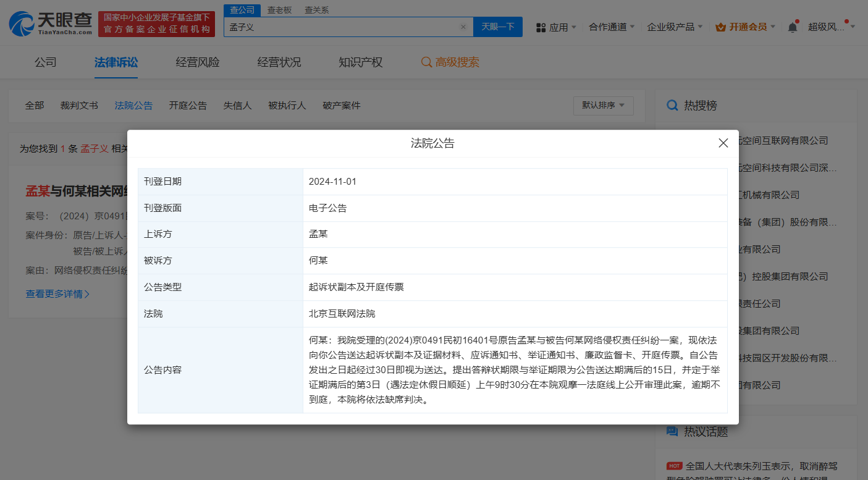Viewport: 868px width, 480px height.
Task: Expand the 开通会员 dropdown arrow
Action: pos(773,27)
